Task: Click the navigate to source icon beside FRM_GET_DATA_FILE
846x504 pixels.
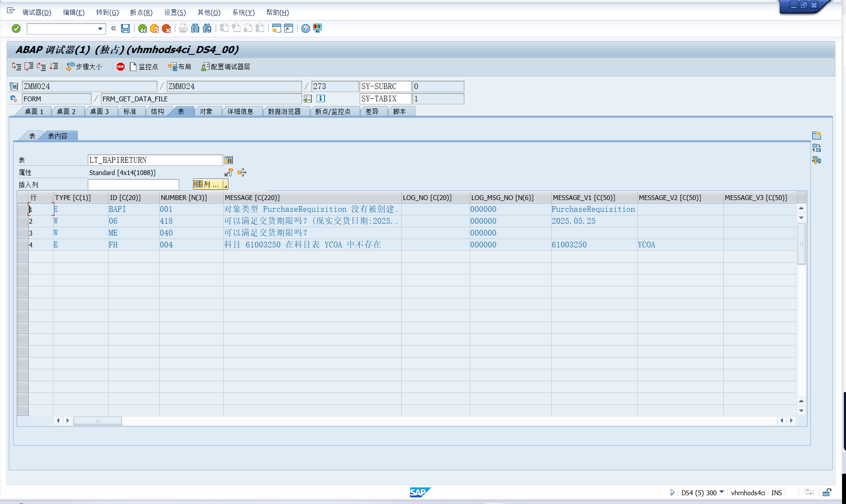Action: click(308, 99)
